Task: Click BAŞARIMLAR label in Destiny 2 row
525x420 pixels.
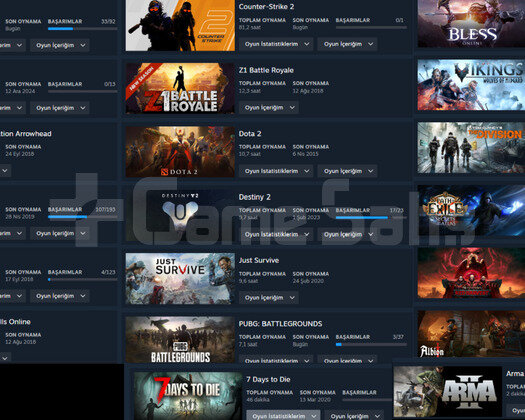Action: (x=353, y=210)
